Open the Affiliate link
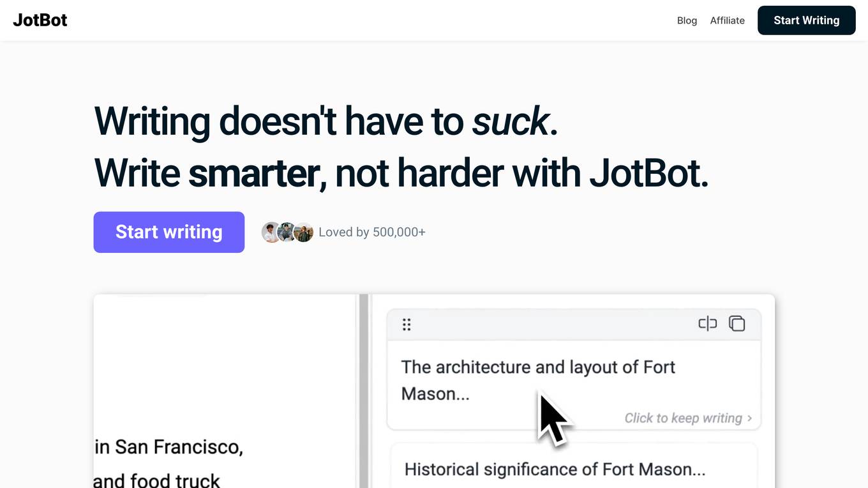Screen dimensions: 868x488 pos(727,20)
